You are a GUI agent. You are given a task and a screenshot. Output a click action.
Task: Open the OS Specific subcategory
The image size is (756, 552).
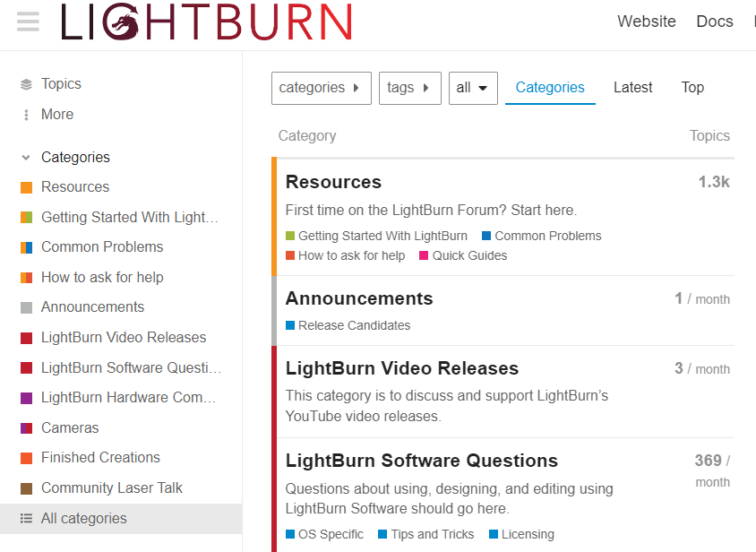coord(324,535)
